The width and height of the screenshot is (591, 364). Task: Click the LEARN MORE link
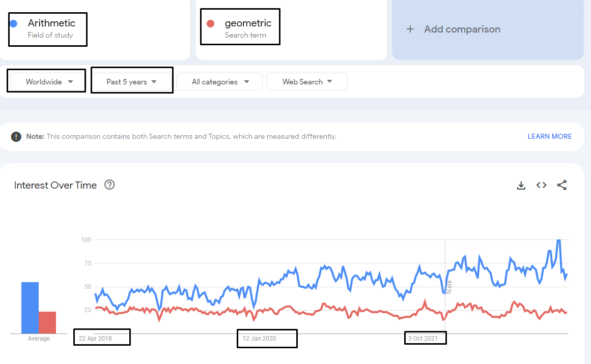pos(549,136)
